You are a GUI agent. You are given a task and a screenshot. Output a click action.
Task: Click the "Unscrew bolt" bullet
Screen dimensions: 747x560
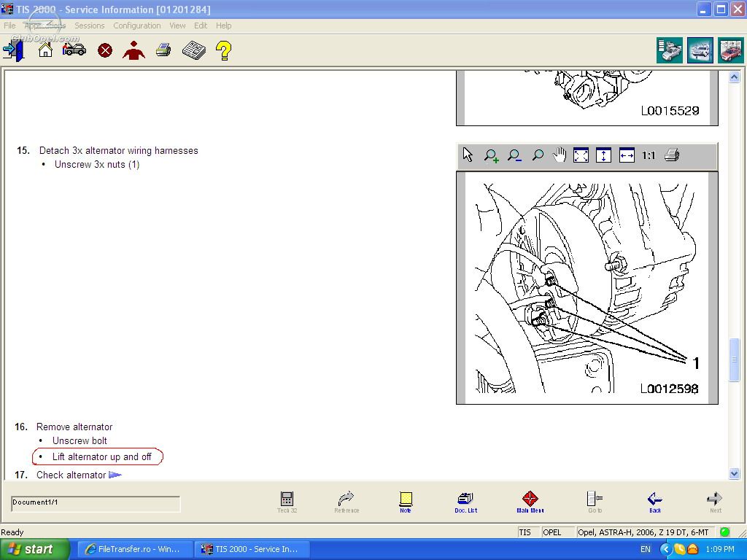point(80,440)
